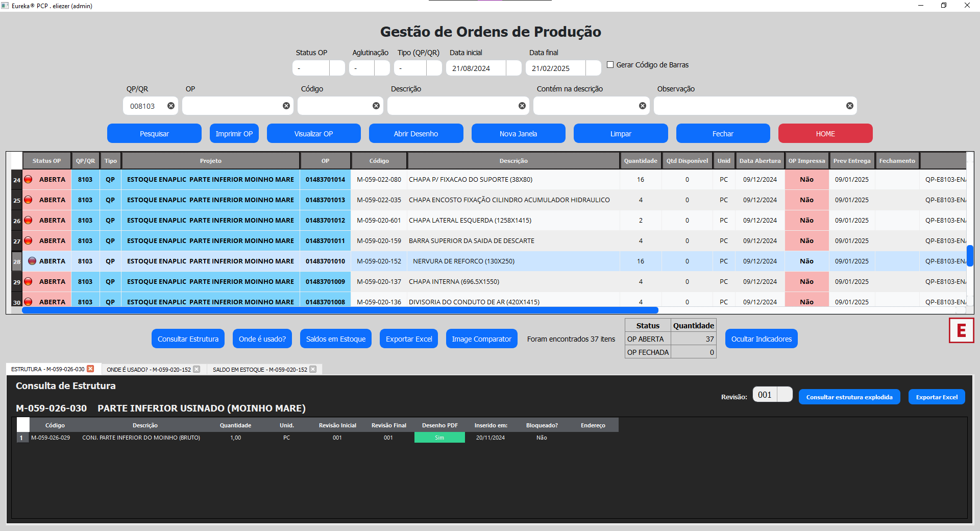Click the red status icon in row 26

tap(29, 220)
